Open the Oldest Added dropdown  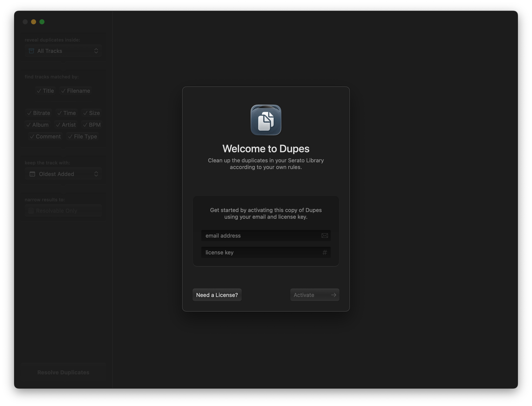(63, 174)
